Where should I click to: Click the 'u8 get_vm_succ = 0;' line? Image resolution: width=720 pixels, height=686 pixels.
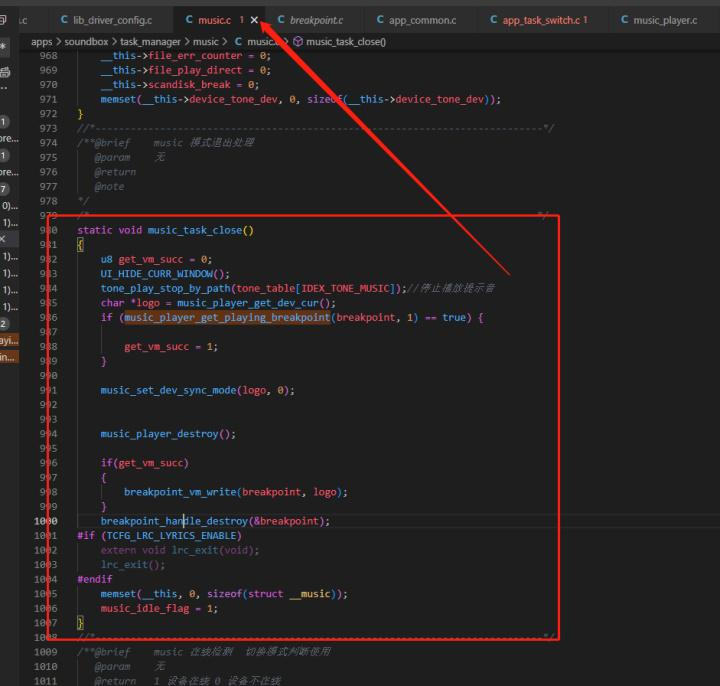[156, 259]
